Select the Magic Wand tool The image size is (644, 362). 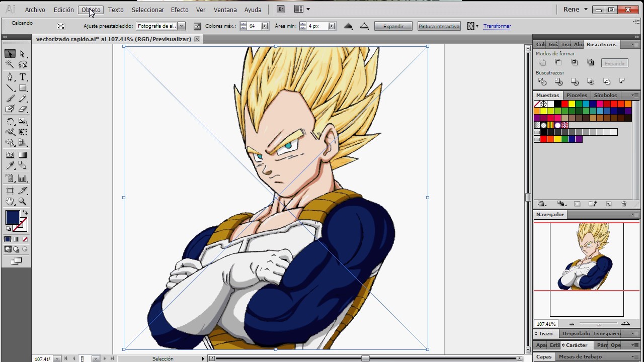tap(10, 64)
